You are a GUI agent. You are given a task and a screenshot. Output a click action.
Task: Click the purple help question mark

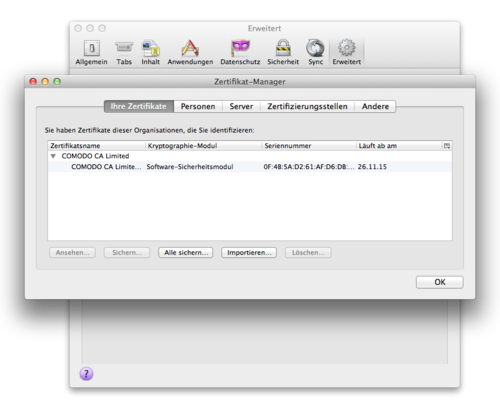pyautogui.click(x=86, y=374)
